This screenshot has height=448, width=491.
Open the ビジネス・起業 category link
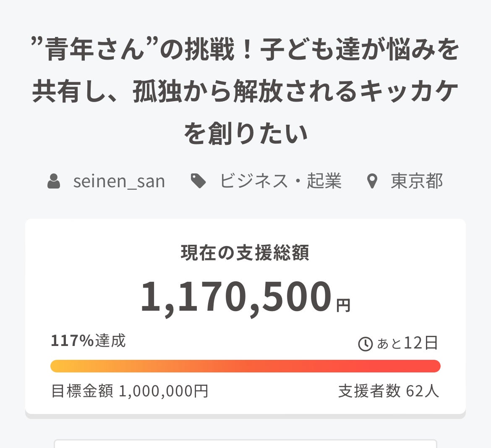pos(280,181)
